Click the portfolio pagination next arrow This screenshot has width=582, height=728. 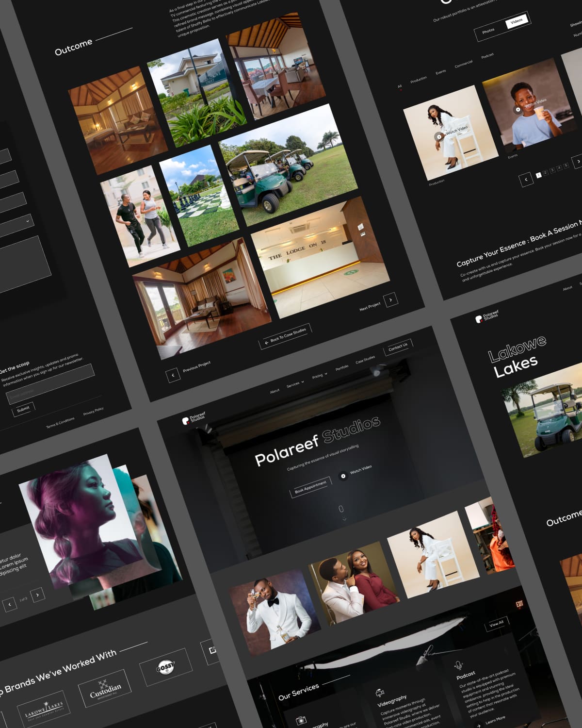(x=578, y=162)
